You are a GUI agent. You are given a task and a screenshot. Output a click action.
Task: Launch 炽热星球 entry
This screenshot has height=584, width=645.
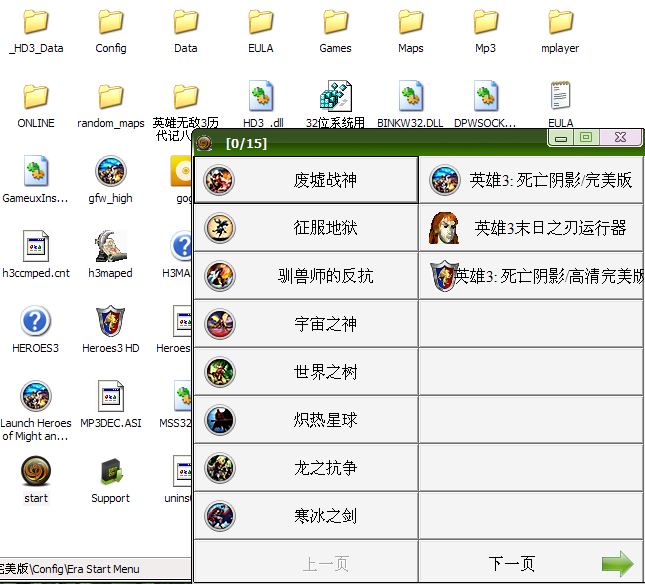(306, 420)
